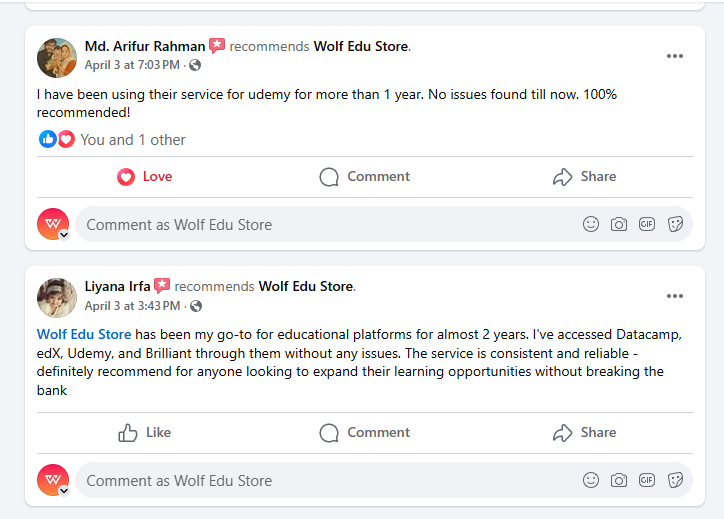
Task: Open sticker picker in Arifur's comment box
Action: [675, 224]
